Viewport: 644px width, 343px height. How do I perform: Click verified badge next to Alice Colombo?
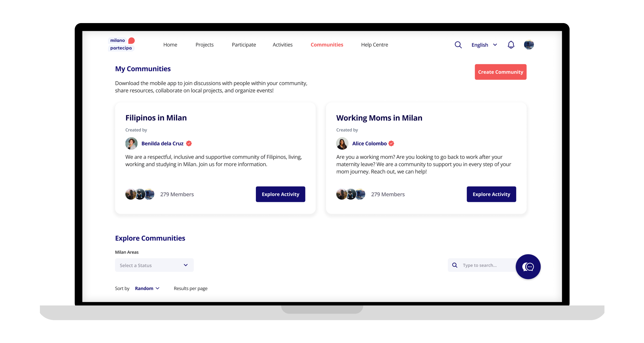point(391,143)
